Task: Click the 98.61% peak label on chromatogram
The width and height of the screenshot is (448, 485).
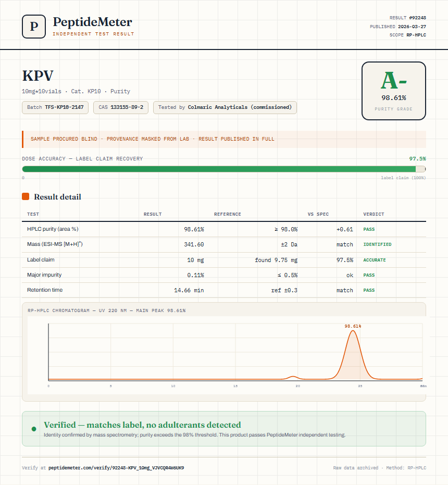Action: tap(353, 326)
